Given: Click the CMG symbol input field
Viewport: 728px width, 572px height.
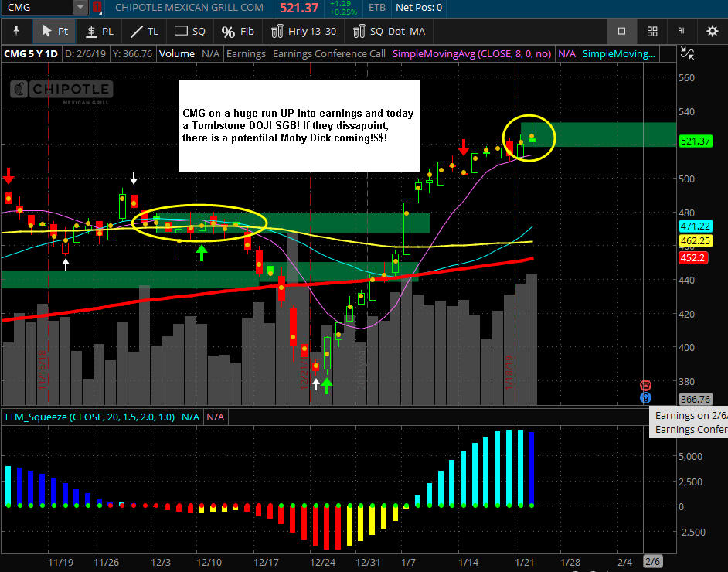Looking at the screenshot, I should [37, 8].
